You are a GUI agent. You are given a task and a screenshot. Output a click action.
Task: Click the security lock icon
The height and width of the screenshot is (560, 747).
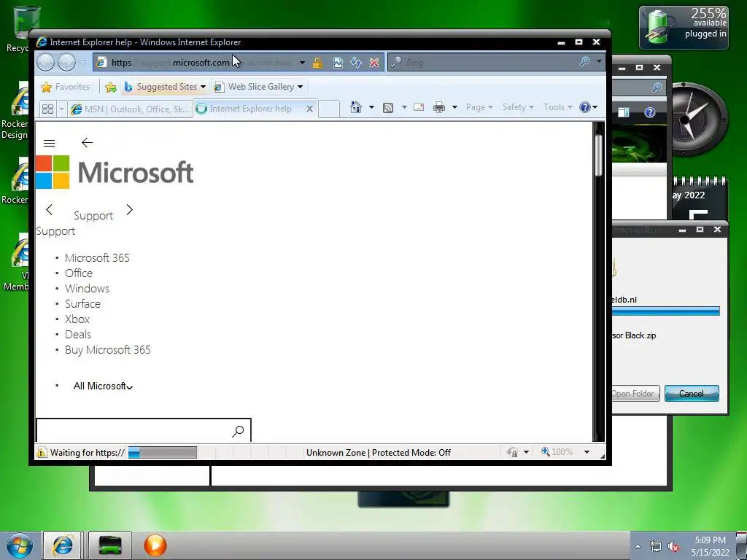[317, 63]
